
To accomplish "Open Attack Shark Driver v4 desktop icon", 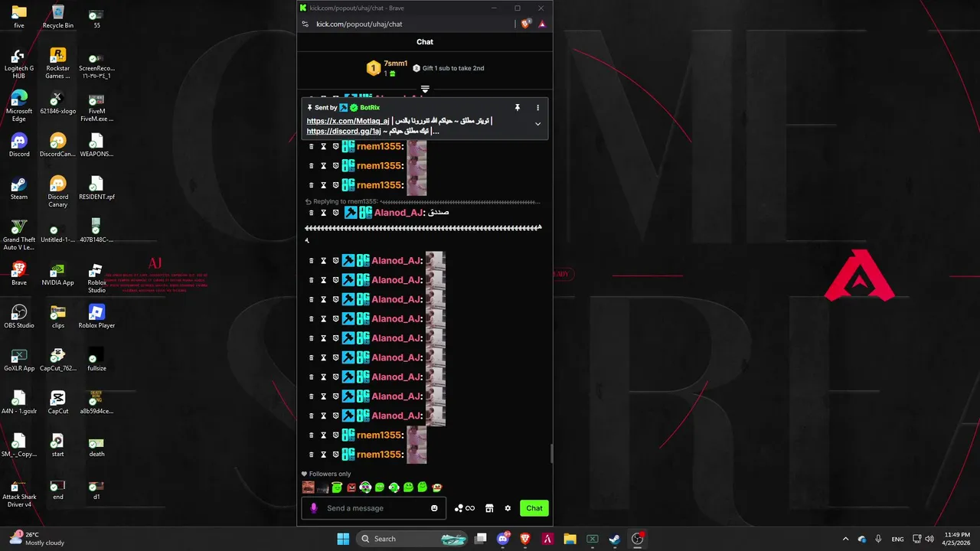I will click(x=19, y=493).
